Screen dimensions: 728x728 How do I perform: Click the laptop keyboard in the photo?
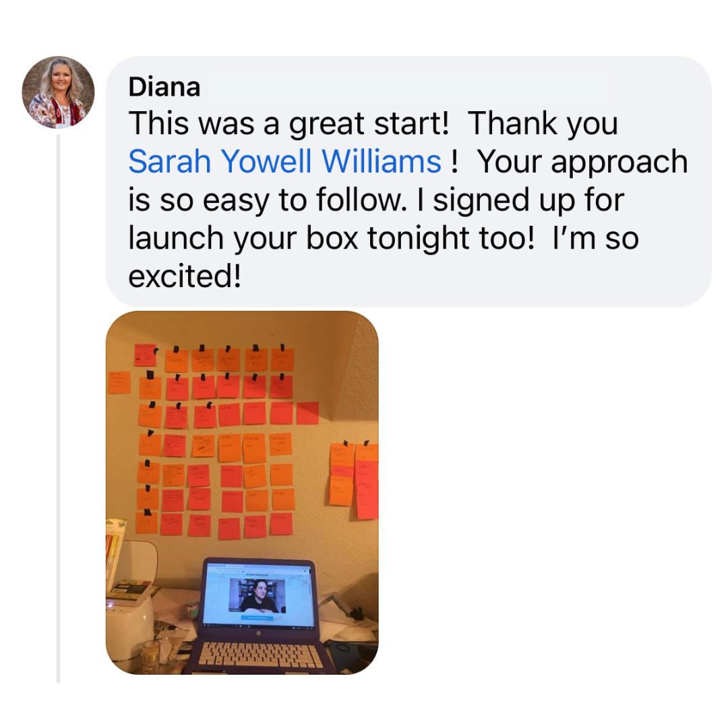(x=260, y=655)
